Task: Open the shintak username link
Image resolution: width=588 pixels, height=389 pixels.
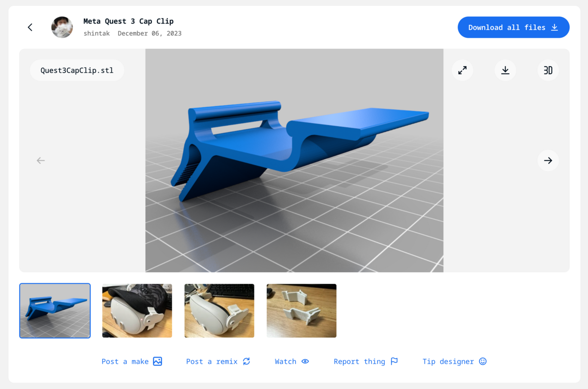Action: tap(97, 33)
